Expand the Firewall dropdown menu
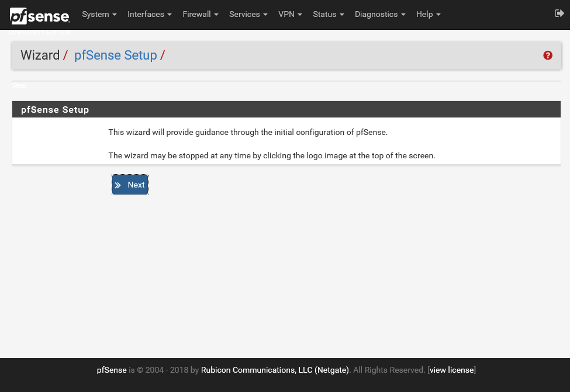Viewport: 570px width, 392px height. pos(201,14)
